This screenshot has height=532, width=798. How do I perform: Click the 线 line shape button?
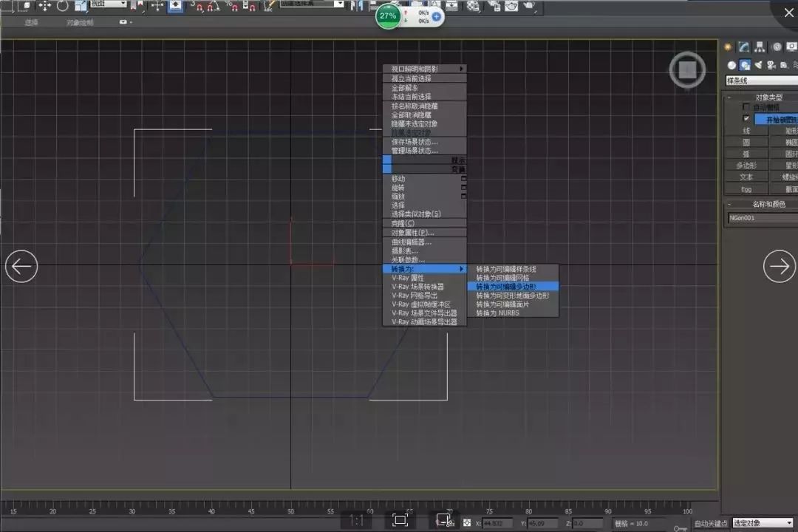(x=746, y=131)
